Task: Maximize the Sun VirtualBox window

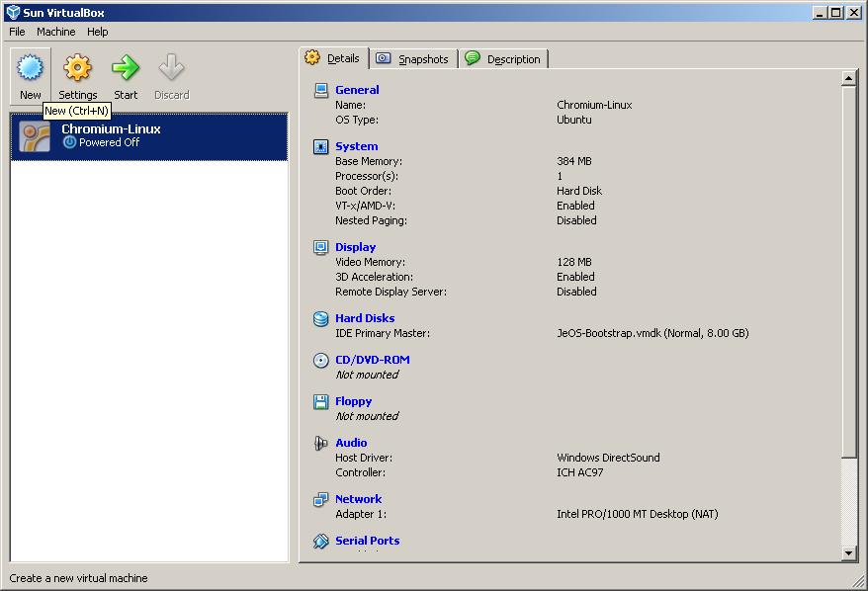Action: coord(836,12)
